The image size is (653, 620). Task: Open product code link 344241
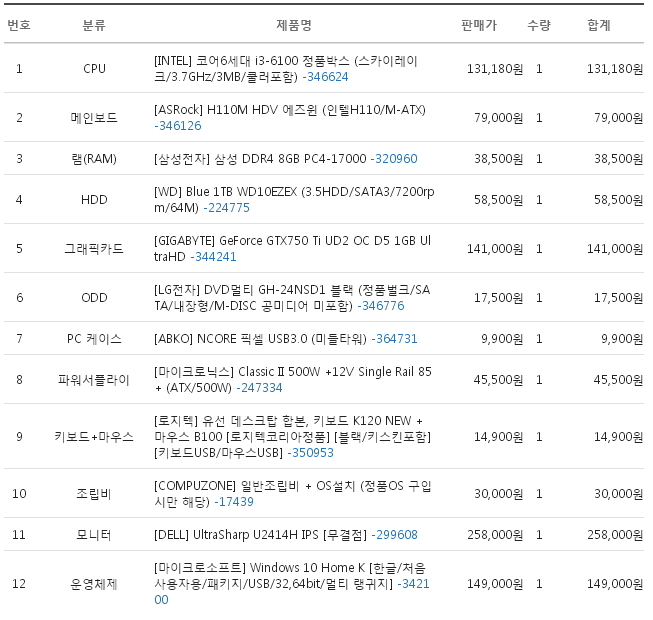214,257
